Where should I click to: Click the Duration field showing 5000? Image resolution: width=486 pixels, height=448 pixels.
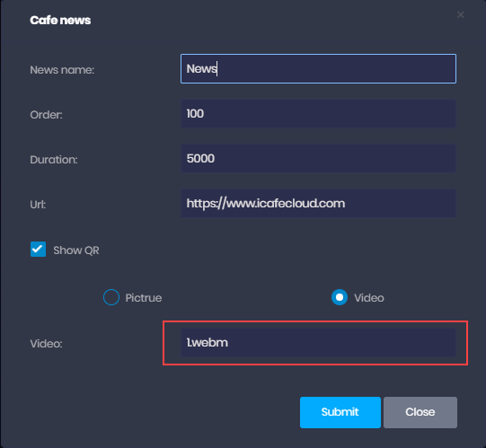click(318, 158)
